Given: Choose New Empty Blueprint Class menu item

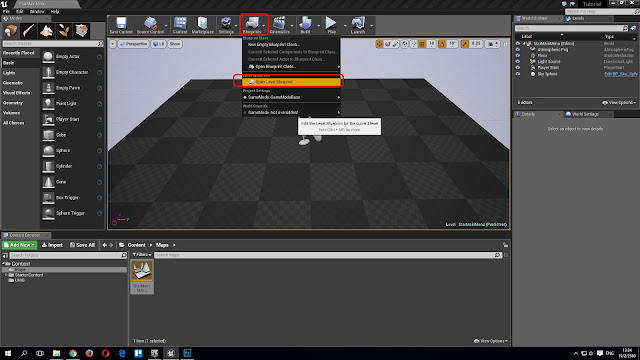Looking at the screenshot, I should tap(291, 44).
